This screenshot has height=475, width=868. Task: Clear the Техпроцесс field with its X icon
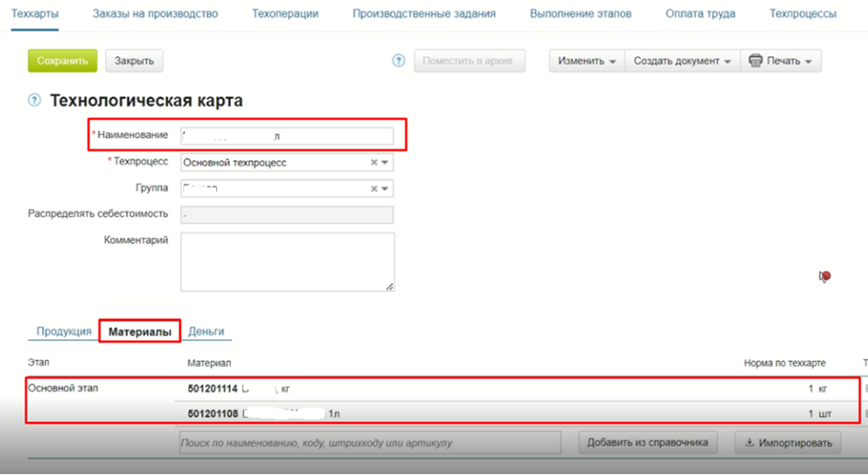click(373, 163)
